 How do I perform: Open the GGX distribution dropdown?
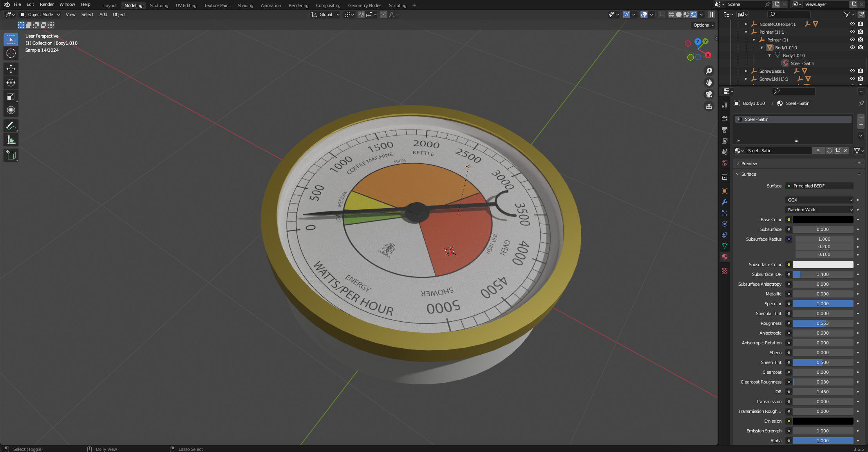click(x=819, y=200)
